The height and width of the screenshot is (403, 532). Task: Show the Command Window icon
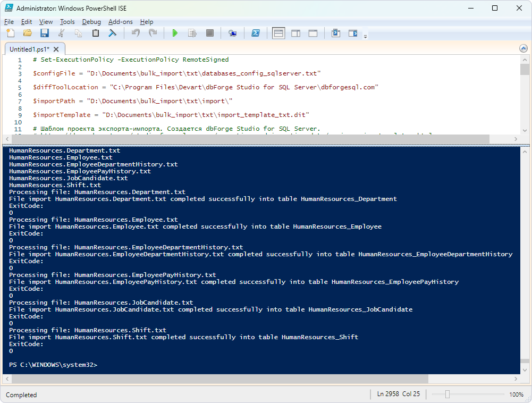pyautogui.click(x=335, y=33)
